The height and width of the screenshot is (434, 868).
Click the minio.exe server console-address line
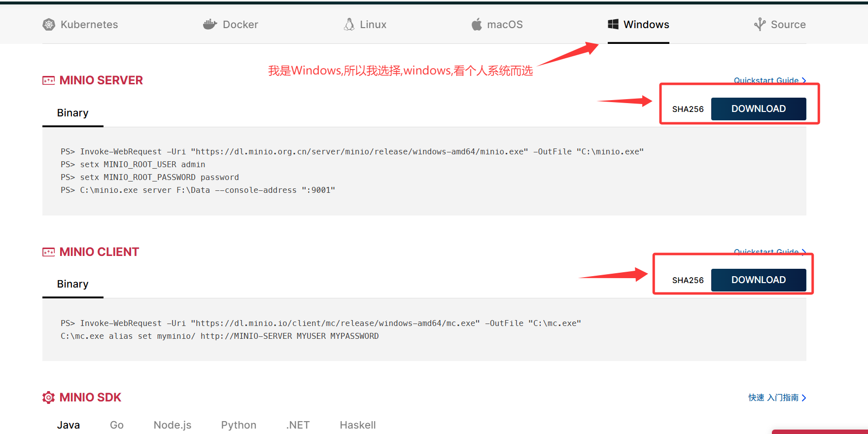tap(198, 190)
